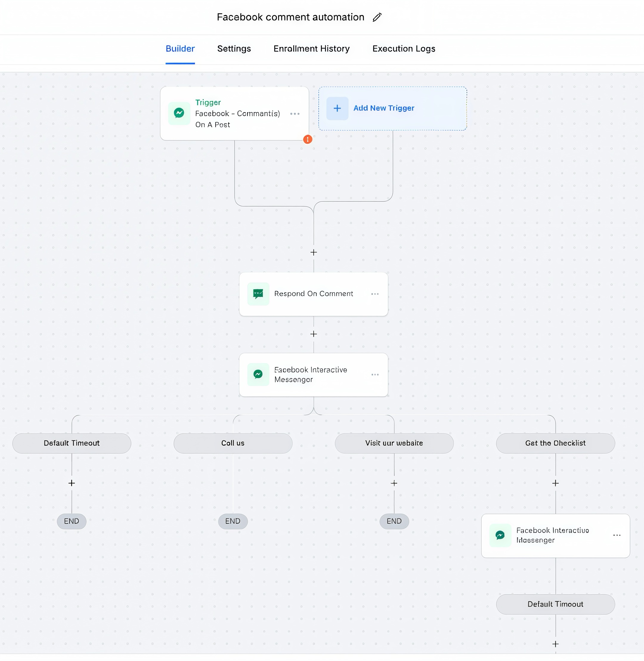View the Execution Logs tab
This screenshot has height=661, width=644.
(x=403, y=49)
